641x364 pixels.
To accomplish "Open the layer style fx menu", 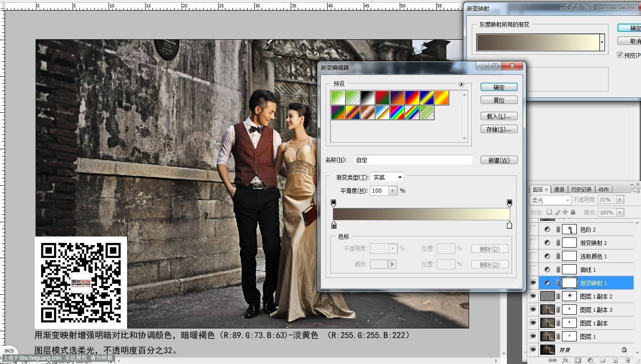I will point(565,360).
